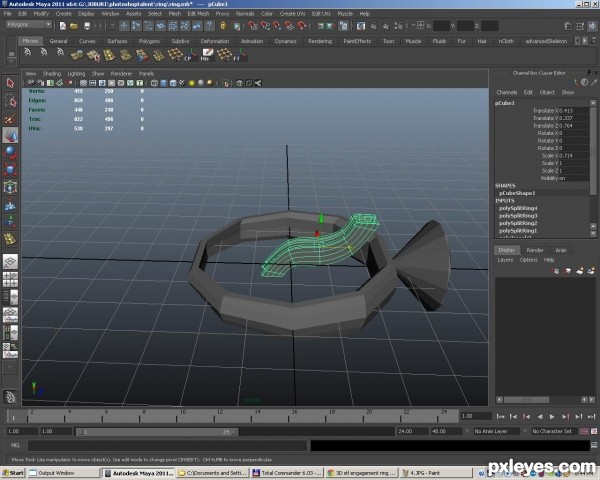This screenshot has height=480, width=600.
Task: Switch to the Polygons shelf tab
Action: tap(149, 41)
